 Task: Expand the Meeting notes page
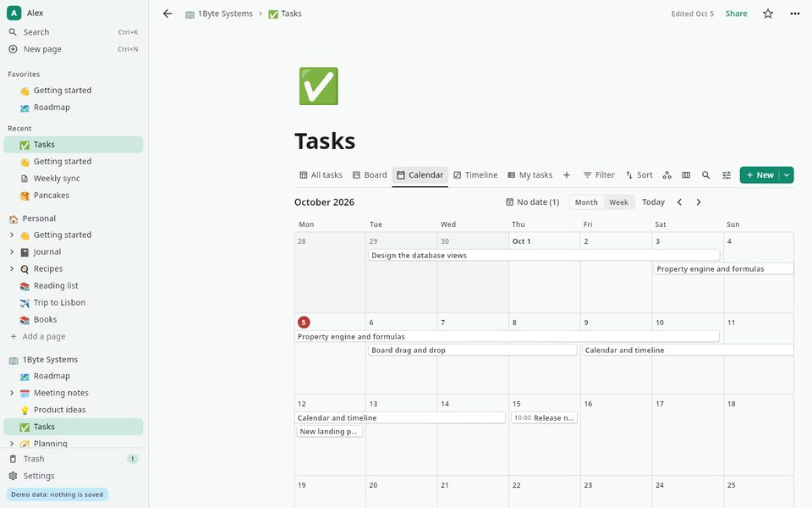pos(12,393)
